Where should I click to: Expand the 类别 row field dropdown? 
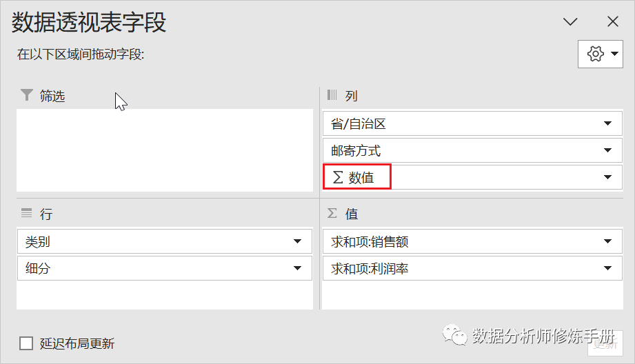pyautogui.click(x=297, y=241)
